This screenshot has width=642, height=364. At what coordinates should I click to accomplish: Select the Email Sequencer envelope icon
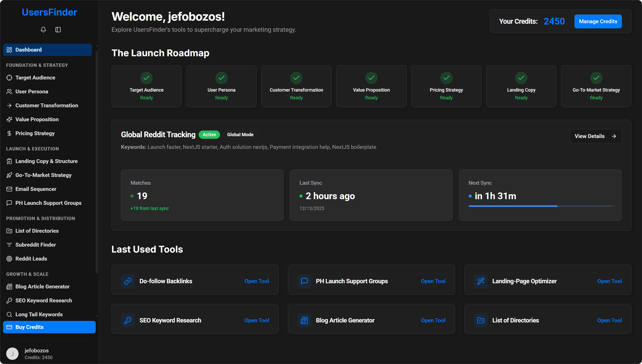(x=9, y=189)
